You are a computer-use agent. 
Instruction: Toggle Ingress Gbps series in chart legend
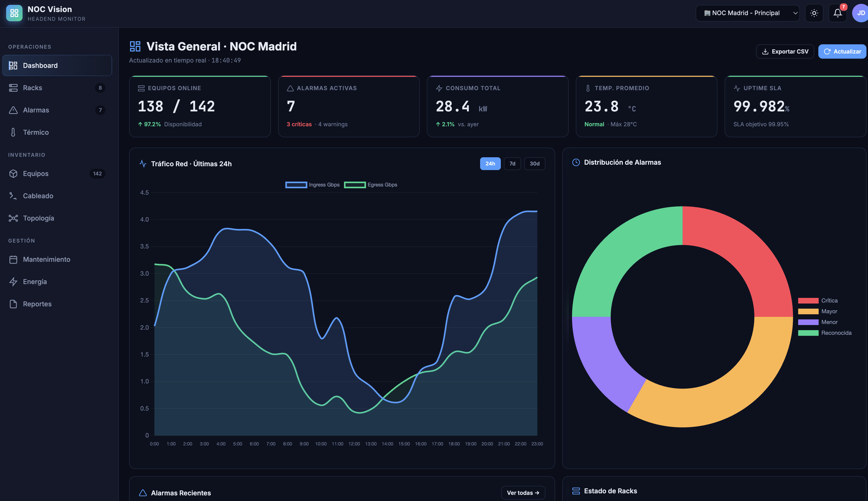pos(312,185)
